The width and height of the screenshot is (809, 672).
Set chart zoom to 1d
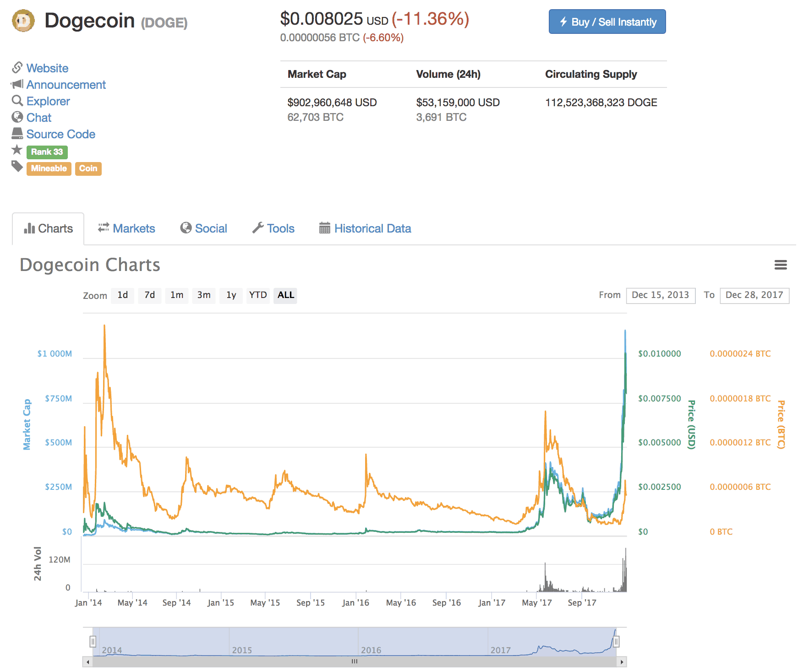coord(122,295)
